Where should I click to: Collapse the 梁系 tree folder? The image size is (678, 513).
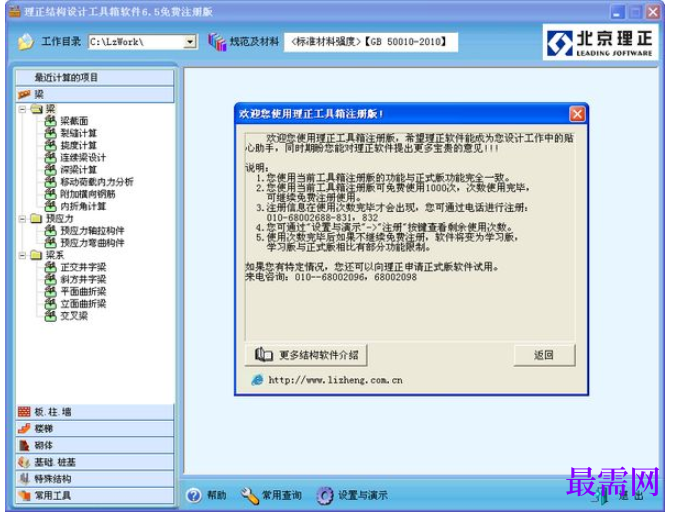click(23, 255)
